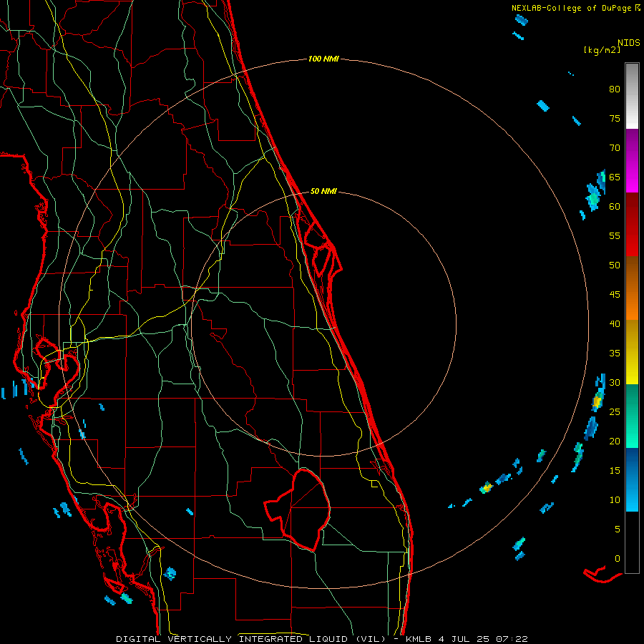Click the kg/m2 units label

(602, 50)
